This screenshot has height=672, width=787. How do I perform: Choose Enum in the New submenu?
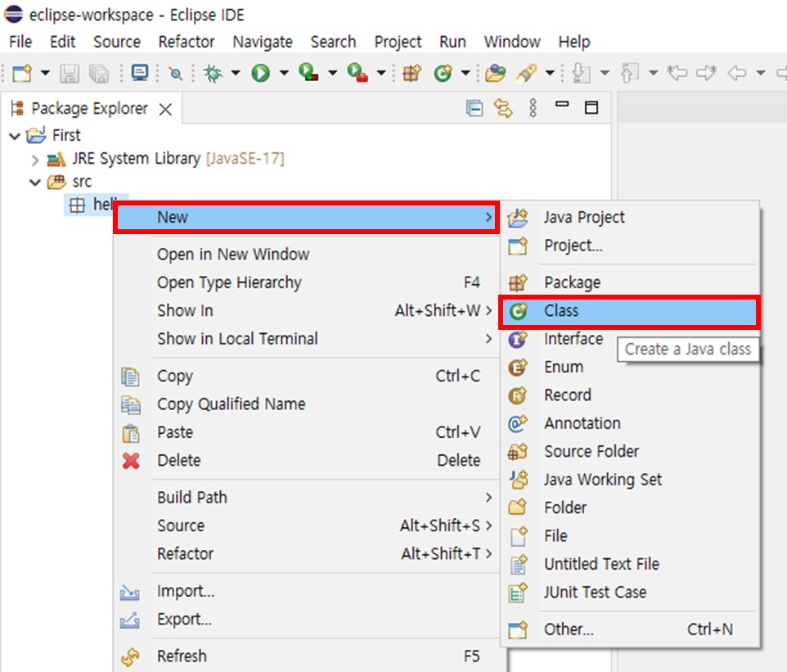pos(629,368)
